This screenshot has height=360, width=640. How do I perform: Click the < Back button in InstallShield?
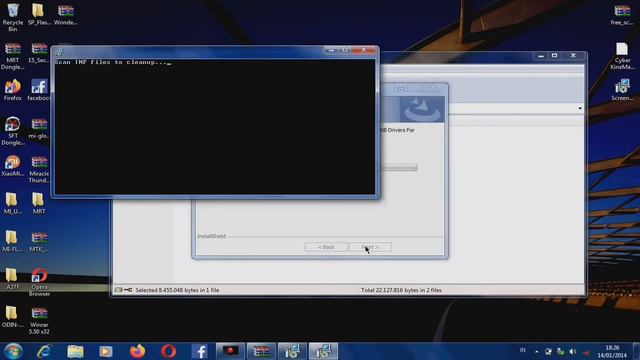click(326, 247)
